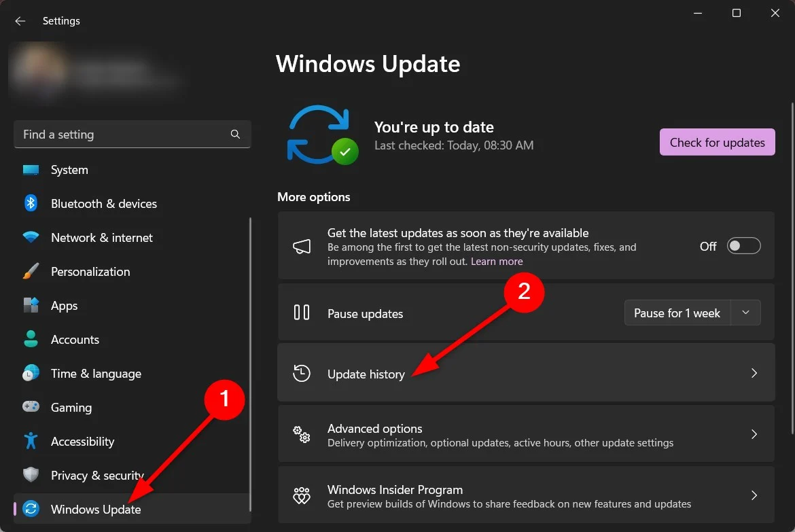Click the back arrow in Settings header
Screen dimensions: 795x532
point(20,21)
